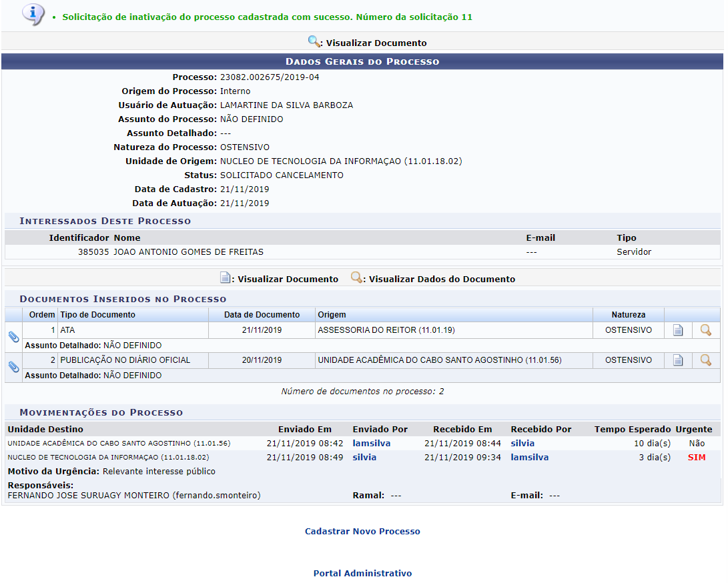
Task: Click magnifier for PUBLICAÇÃO NO DIÁRIO OFICIAL row
Action: [706, 360]
